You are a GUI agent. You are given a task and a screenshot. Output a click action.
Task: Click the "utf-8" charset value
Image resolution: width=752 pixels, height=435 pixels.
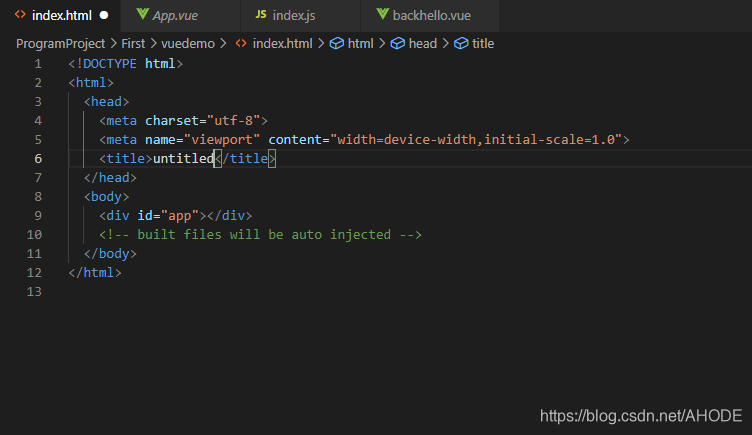[x=234, y=121]
